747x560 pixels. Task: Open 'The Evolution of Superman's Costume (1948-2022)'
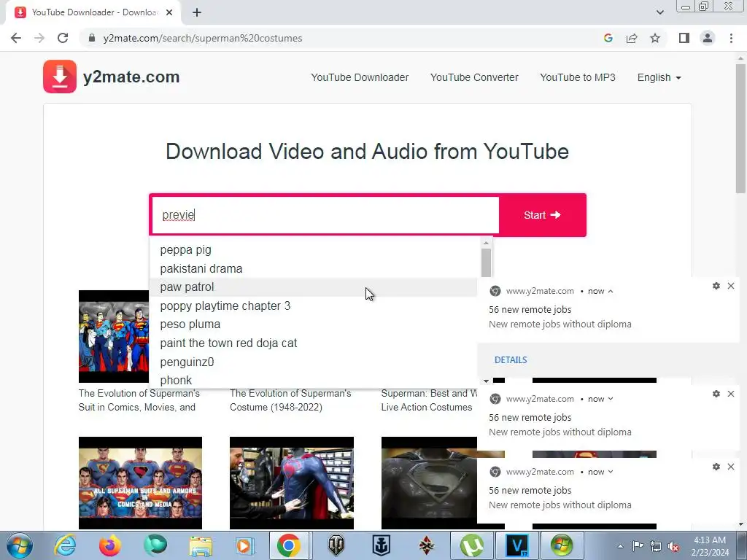pos(290,400)
